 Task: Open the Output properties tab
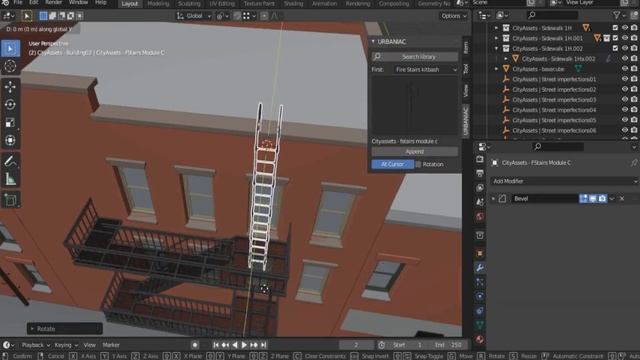tap(480, 173)
